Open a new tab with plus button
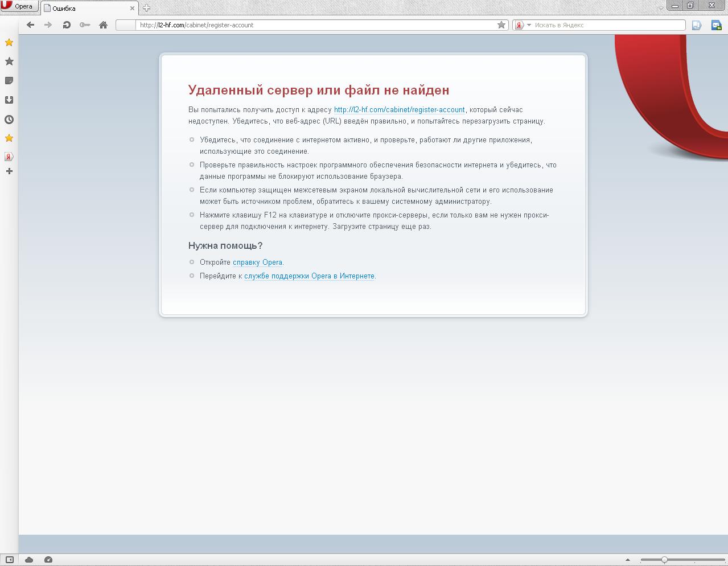Viewport: 728px width, 566px height. pyautogui.click(x=146, y=8)
